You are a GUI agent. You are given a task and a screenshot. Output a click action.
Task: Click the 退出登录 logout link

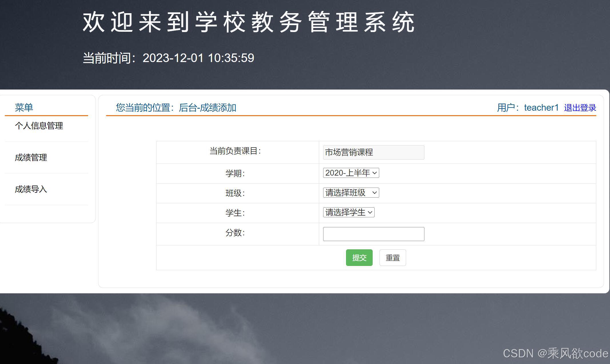(x=580, y=108)
